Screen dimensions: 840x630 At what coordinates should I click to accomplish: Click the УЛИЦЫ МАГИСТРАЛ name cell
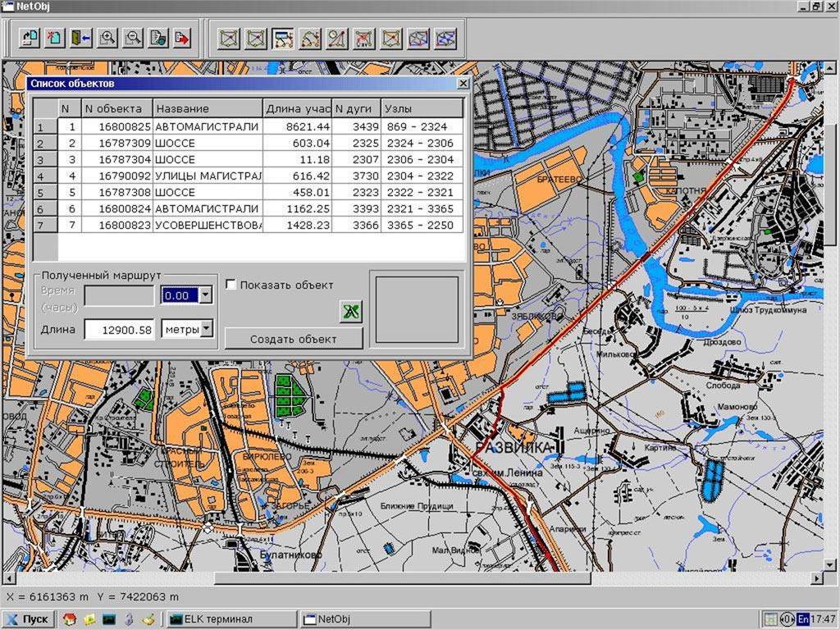click(208, 176)
